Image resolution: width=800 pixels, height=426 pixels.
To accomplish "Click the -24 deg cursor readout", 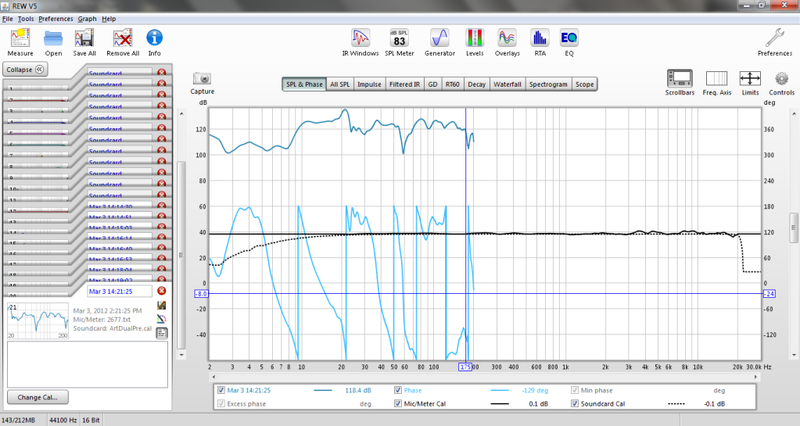I will tap(769, 294).
